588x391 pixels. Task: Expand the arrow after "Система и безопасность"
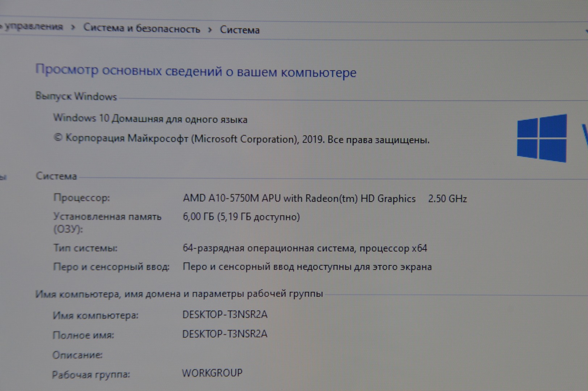coord(210,30)
